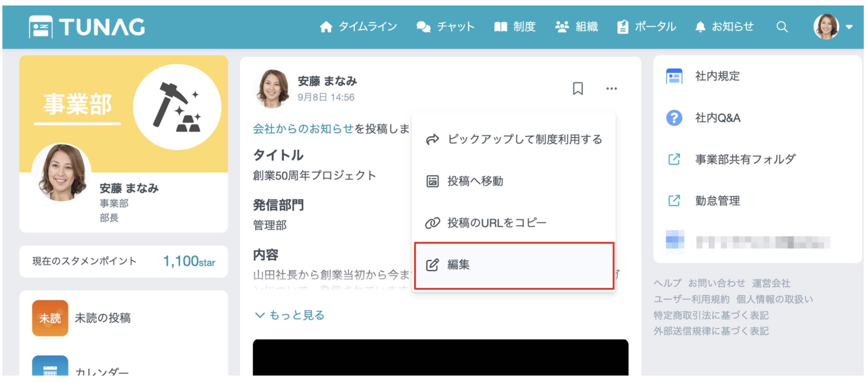Open the 社内Q&A question mark icon

pyautogui.click(x=674, y=118)
